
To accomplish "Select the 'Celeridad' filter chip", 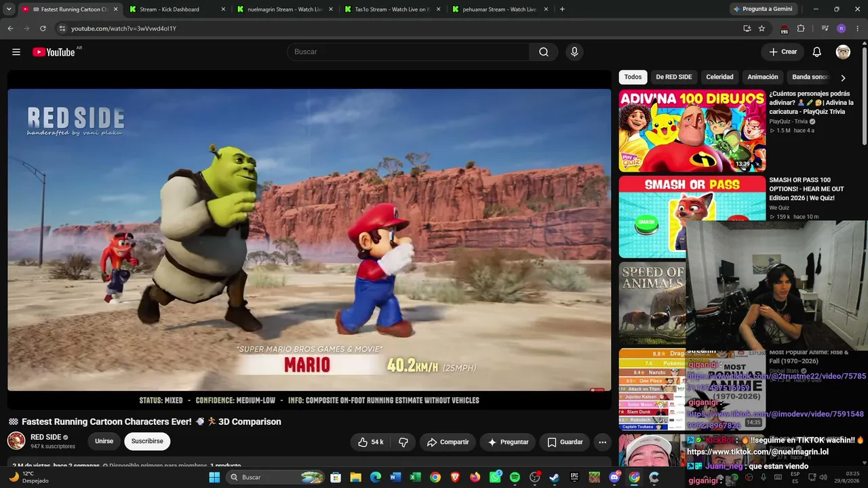I will click(719, 77).
